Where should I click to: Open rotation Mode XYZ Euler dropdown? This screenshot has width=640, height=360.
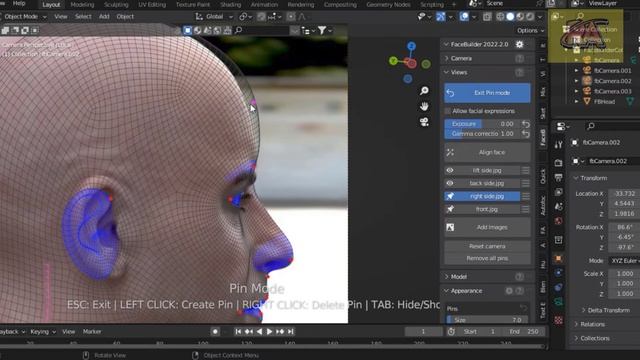(624, 260)
